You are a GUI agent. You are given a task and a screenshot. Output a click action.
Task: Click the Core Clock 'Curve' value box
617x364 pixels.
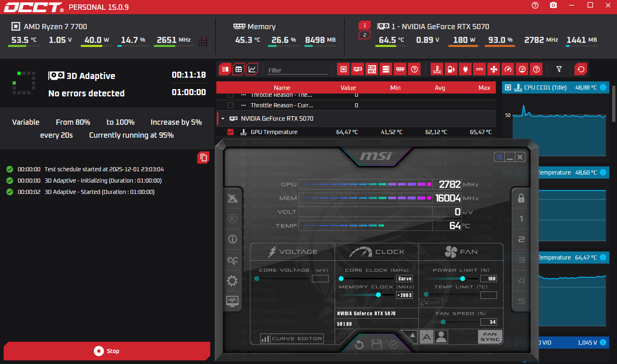(x=404, y=279)
